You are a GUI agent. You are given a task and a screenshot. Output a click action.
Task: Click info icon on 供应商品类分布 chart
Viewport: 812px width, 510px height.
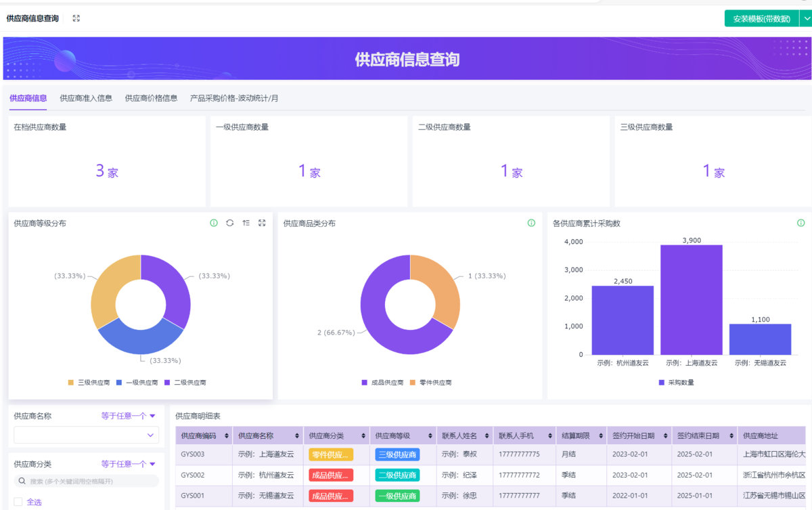click(x=531, y=223)
